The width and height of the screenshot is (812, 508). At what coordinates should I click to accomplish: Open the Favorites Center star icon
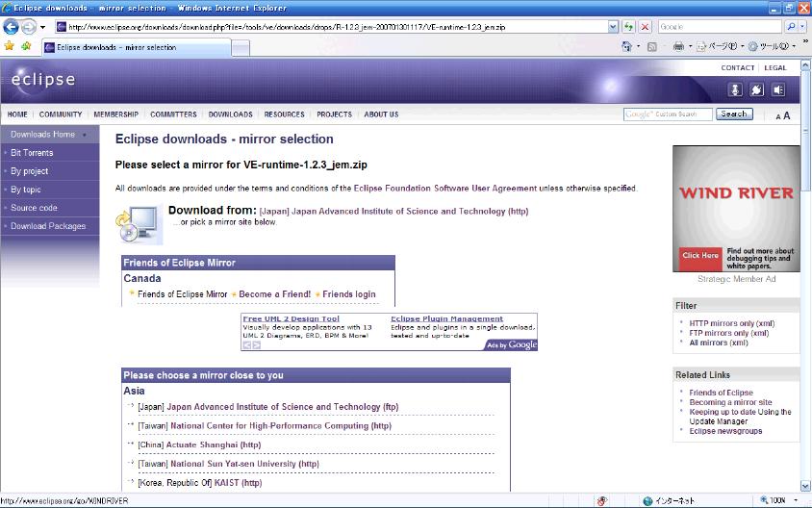pos(9,46)
